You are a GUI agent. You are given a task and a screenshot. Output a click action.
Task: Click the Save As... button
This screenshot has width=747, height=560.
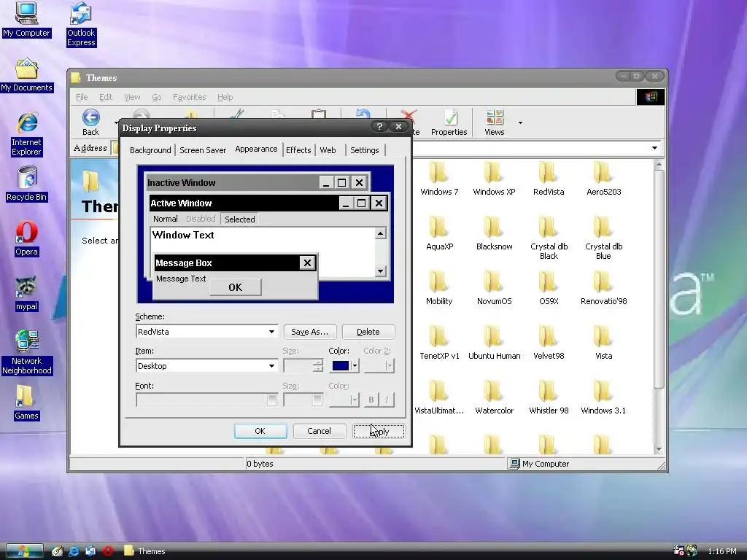[x=309, y=332]
